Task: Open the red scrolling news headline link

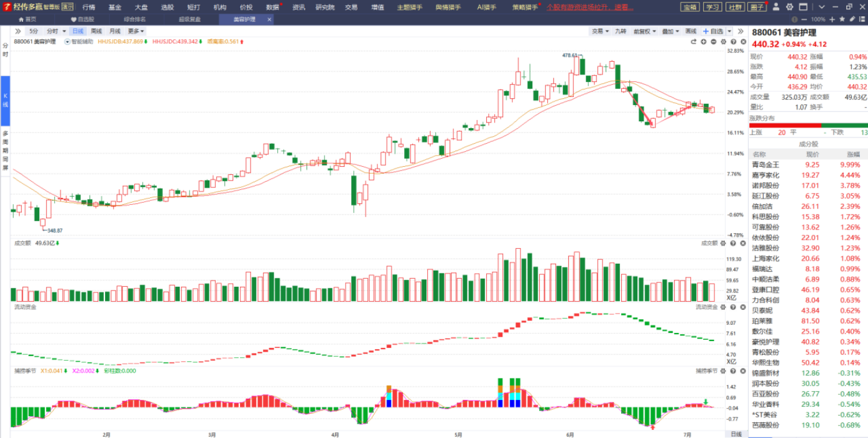Action: coord(590,7)
